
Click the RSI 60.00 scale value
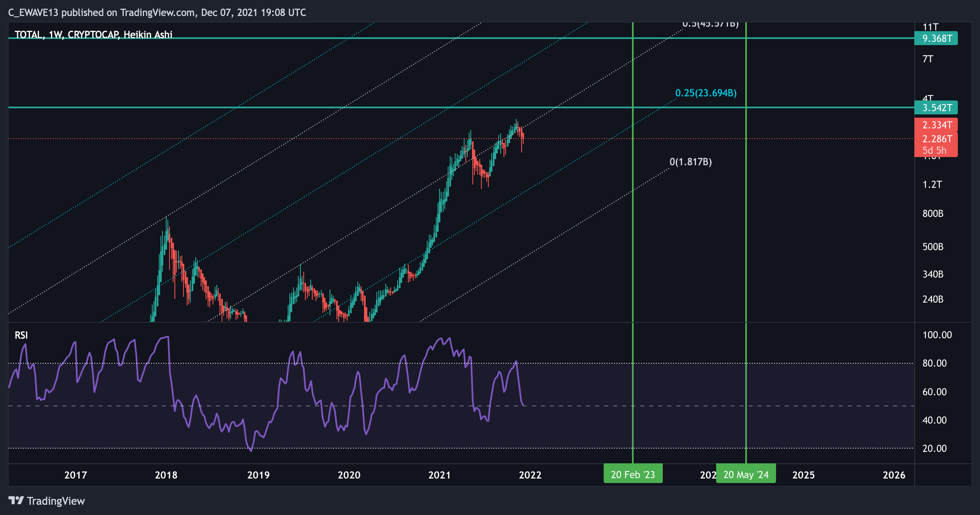tap(935, 392)
